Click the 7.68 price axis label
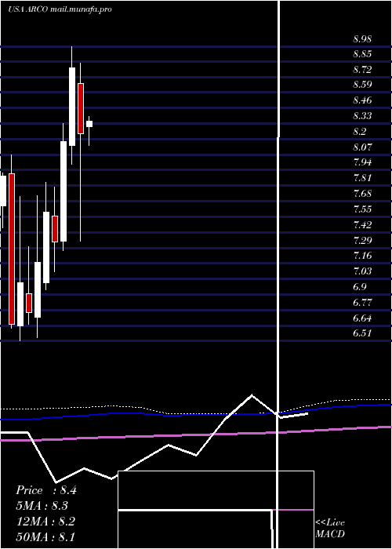The width and height of the screenshot is (392, 549). (362, 194)
